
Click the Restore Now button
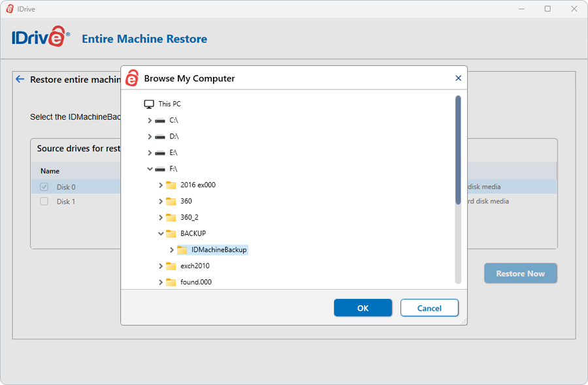pos(520,273)
